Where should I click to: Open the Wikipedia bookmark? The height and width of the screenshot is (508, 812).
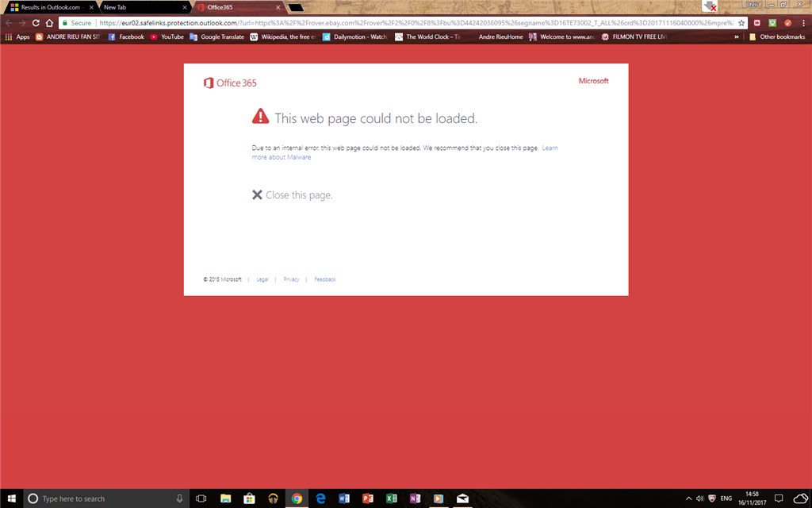(x=283, y=37)
